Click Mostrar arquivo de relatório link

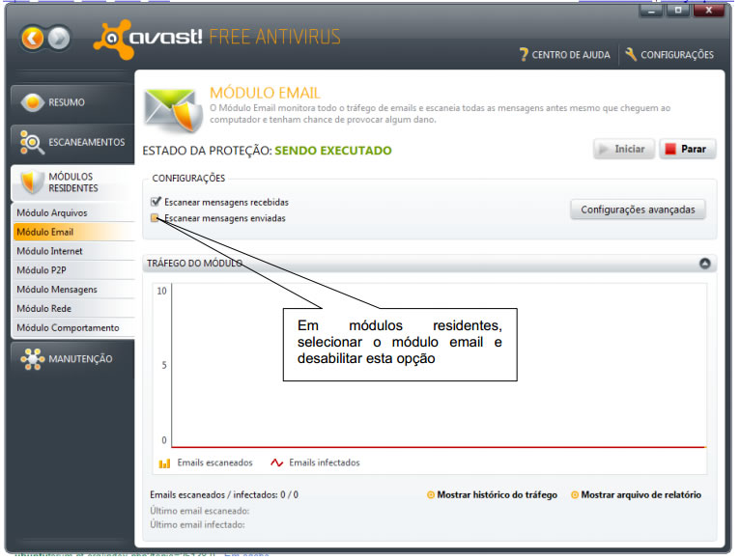click(636, 495)
